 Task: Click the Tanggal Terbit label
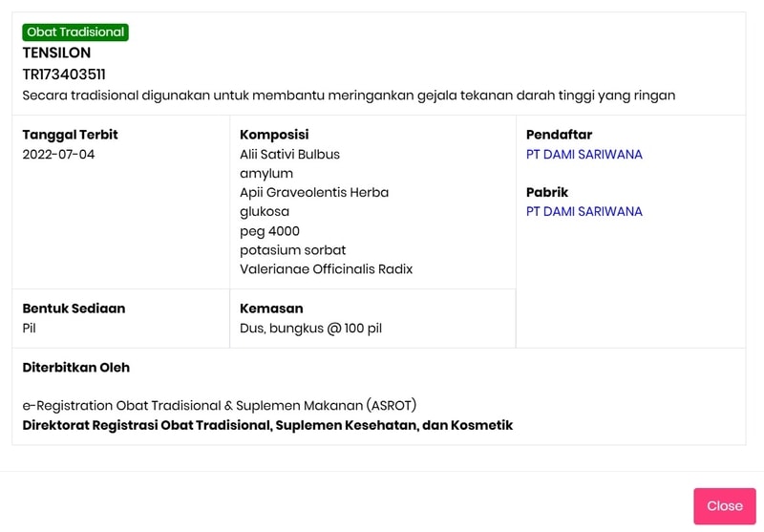[70, 135]
